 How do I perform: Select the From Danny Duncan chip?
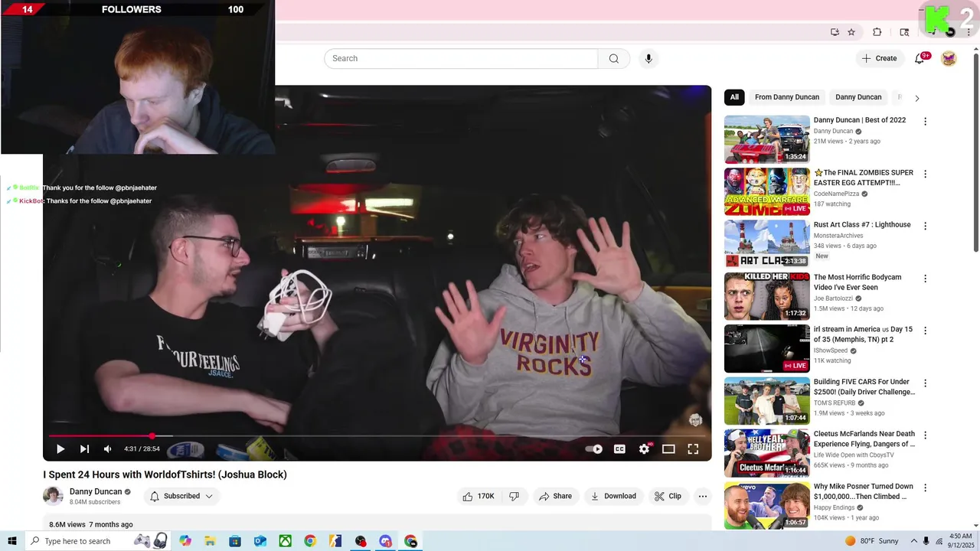[787, 97]
